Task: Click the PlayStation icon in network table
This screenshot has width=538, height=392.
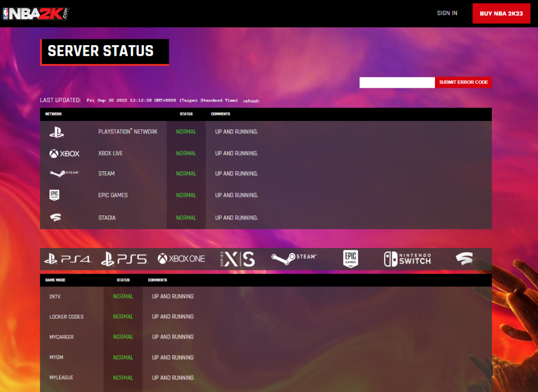Action: (57, 132)
